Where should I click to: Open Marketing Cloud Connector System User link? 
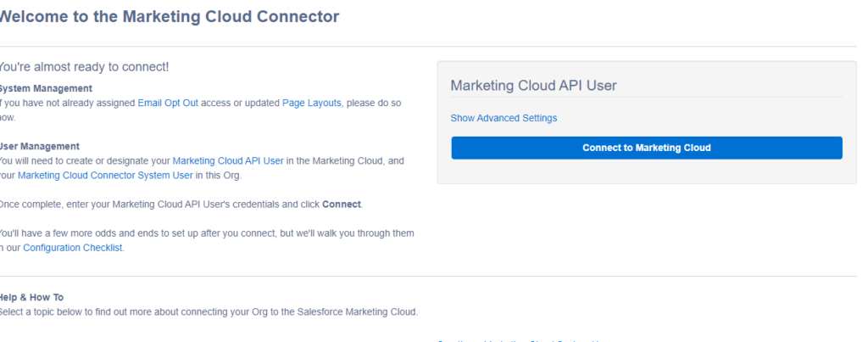coord(105,175)
